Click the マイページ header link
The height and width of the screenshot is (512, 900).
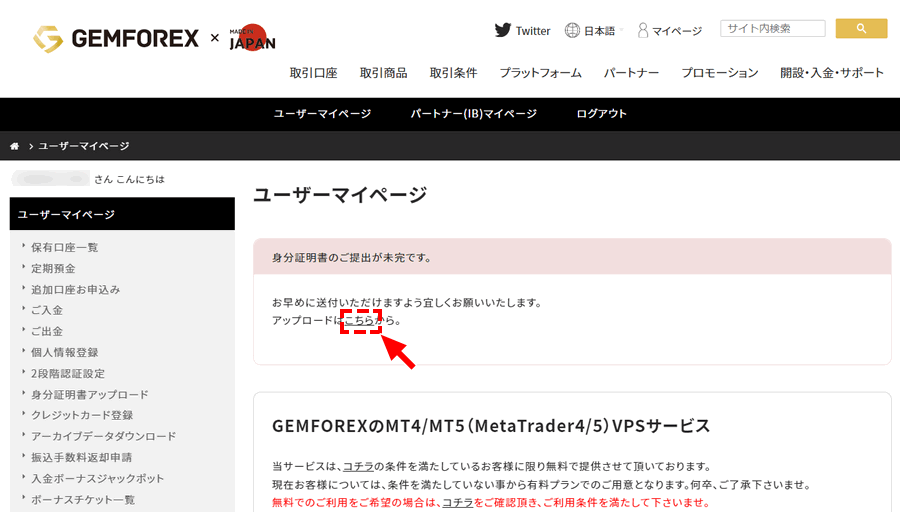[x=677, y=31]
